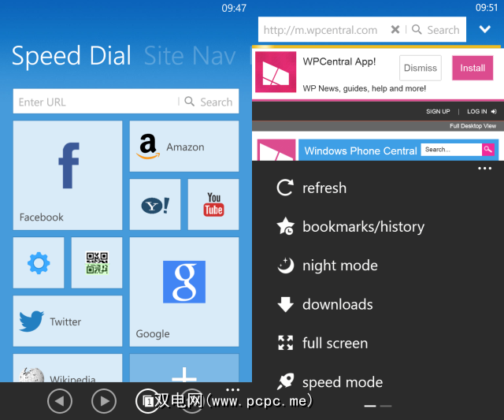The height and width of the screenshot is (420, 504).
Task: Click the LOG IN link
Action: (477, 112)
